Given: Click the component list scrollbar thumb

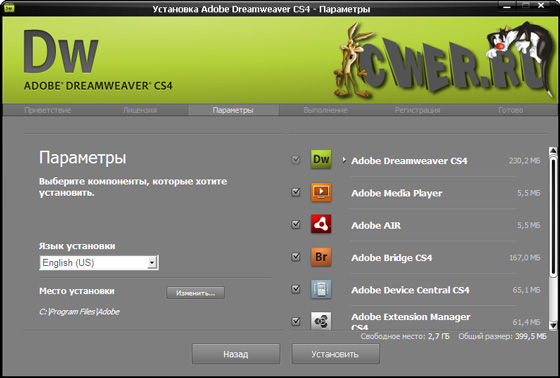Looking at the screenshot, I should (x=552, y=216).
